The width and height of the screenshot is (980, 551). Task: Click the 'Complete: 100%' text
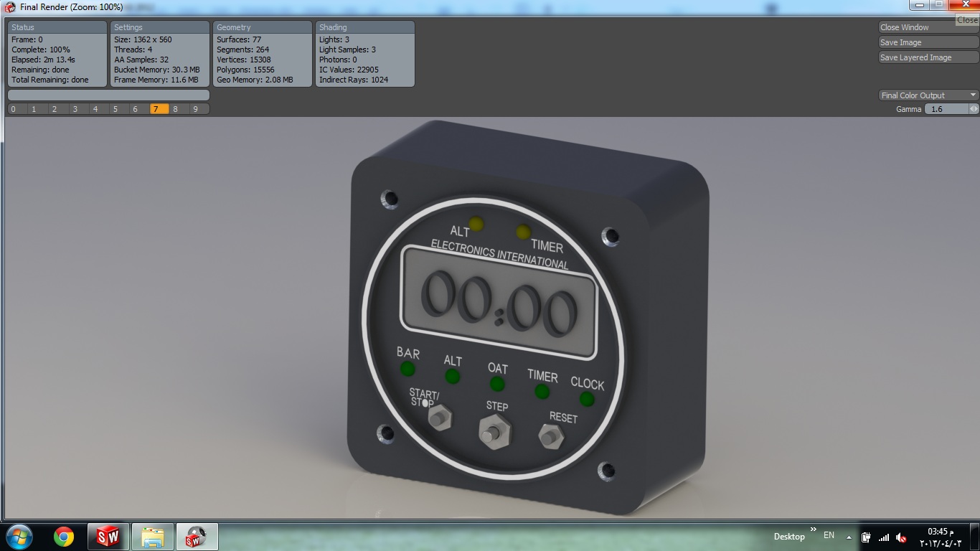click(x=41, y=50)
